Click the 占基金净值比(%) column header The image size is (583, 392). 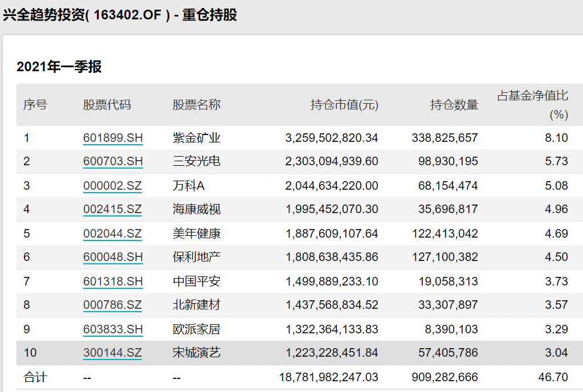point(533,105)
